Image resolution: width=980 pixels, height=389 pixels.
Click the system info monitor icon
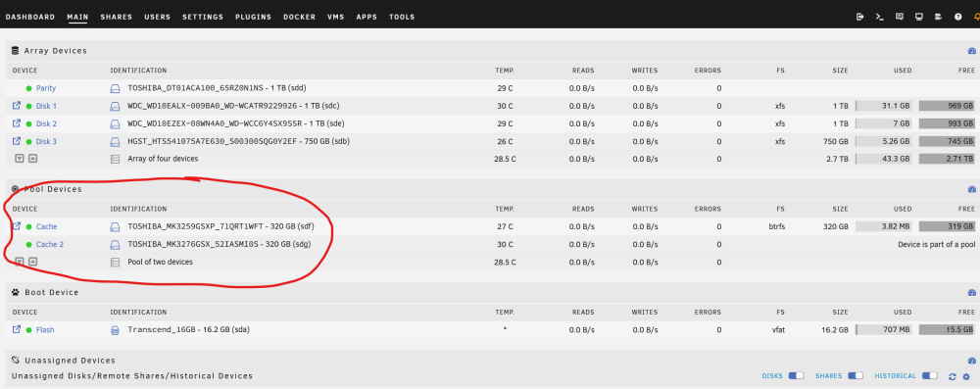(x=919, y=17)
